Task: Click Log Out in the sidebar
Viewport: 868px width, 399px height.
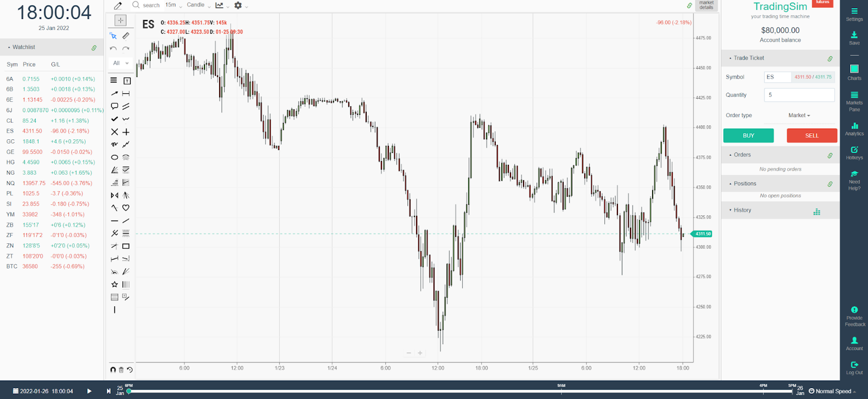Action: (854, 368)
